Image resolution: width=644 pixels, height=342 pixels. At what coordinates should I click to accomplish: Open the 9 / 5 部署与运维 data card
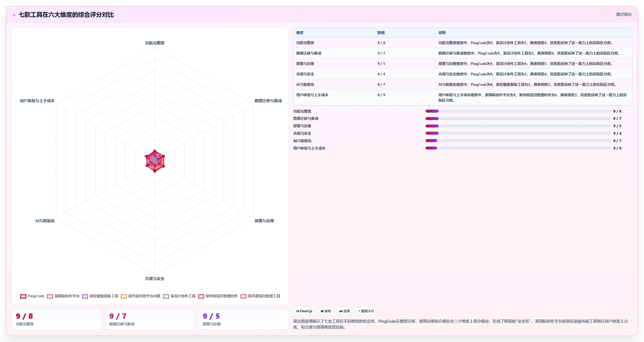(244, 319)
